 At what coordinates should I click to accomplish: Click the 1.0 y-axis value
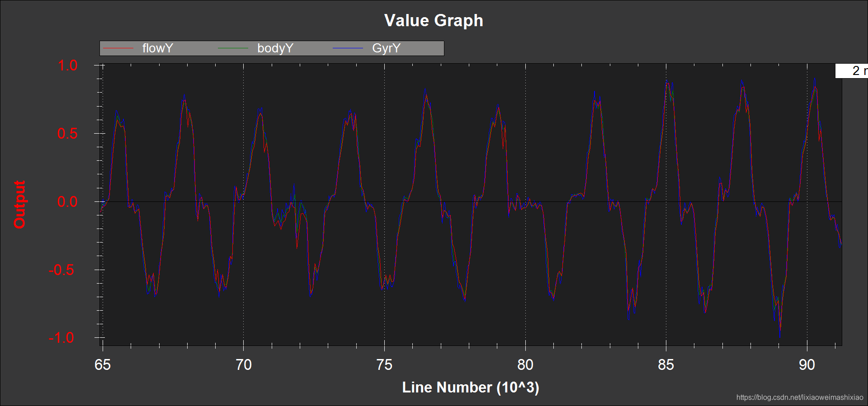68,65
